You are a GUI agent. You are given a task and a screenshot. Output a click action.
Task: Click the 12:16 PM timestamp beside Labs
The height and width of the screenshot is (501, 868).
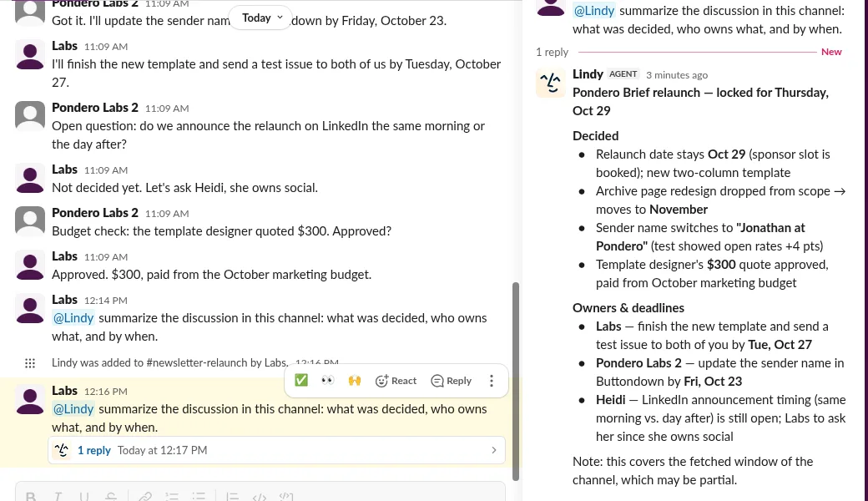(x=106, y=392)
